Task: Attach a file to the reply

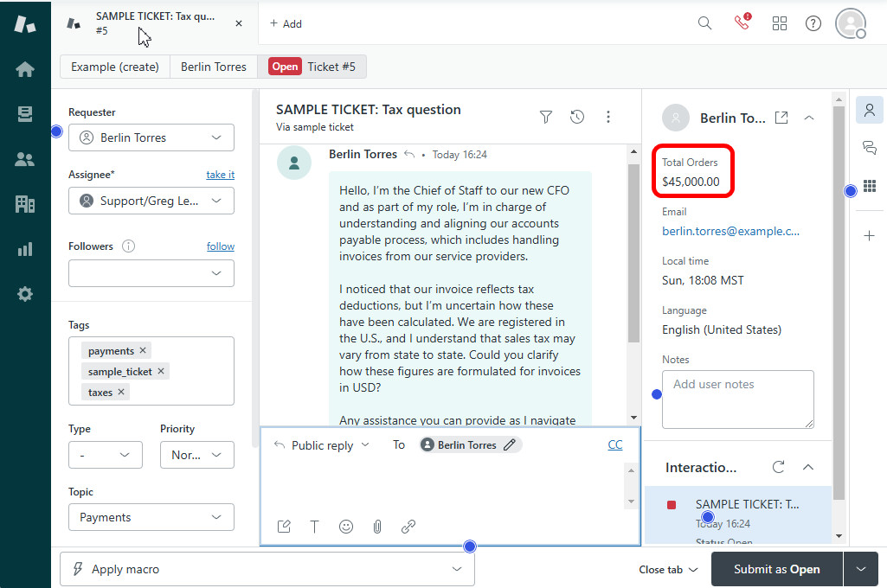Action: pos(377,526)
